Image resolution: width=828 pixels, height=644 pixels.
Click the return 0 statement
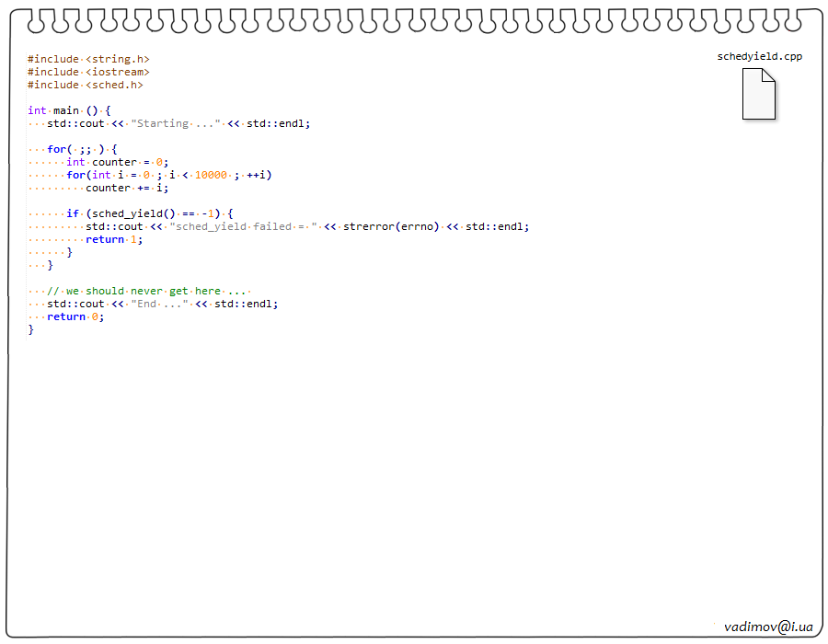point(75,316)
